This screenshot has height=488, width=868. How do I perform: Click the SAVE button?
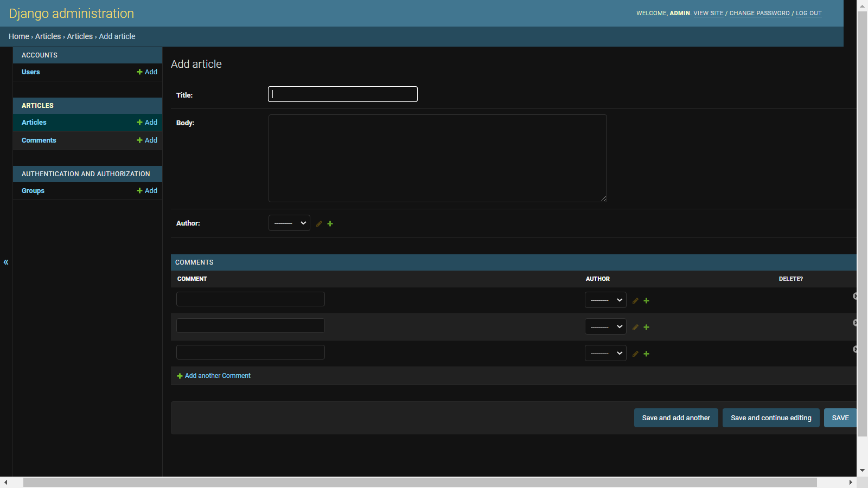(840, 418)
